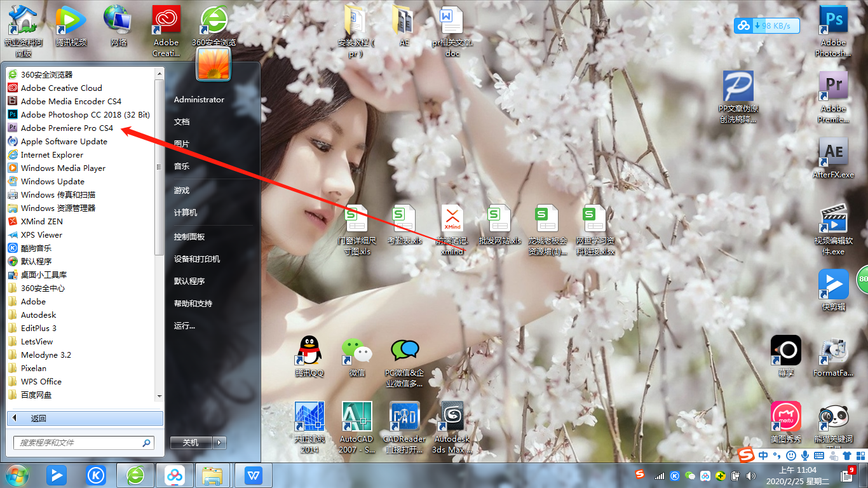Select the CADReader desktop shortcut
This screenshot has width=868, height=488.
405,427
